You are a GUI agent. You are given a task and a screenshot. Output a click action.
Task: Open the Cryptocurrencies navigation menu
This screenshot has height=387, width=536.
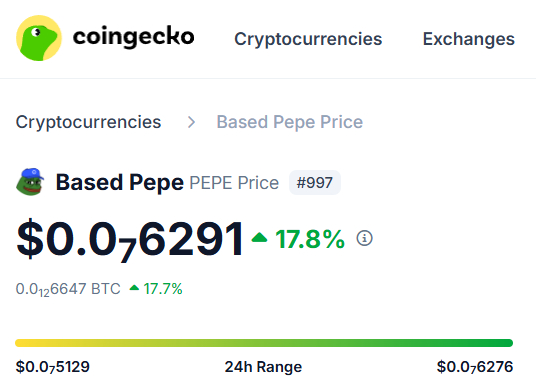[x=308, y=39]
